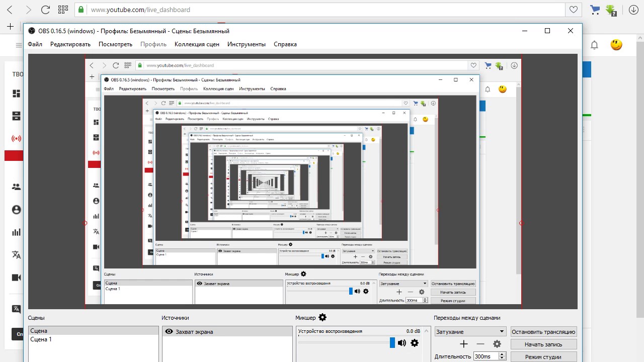
Task: Bookmark the page with the heart icon
Action: [x=573, y=10]
